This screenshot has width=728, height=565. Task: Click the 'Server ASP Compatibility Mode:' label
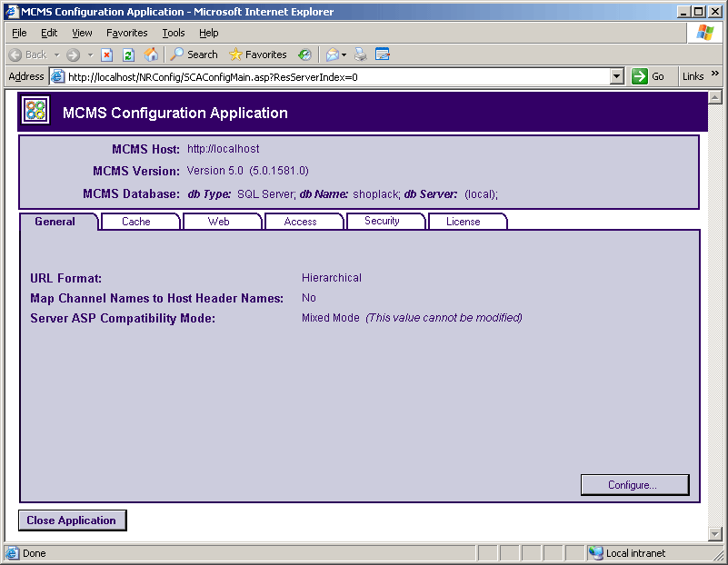pos(123,318)
